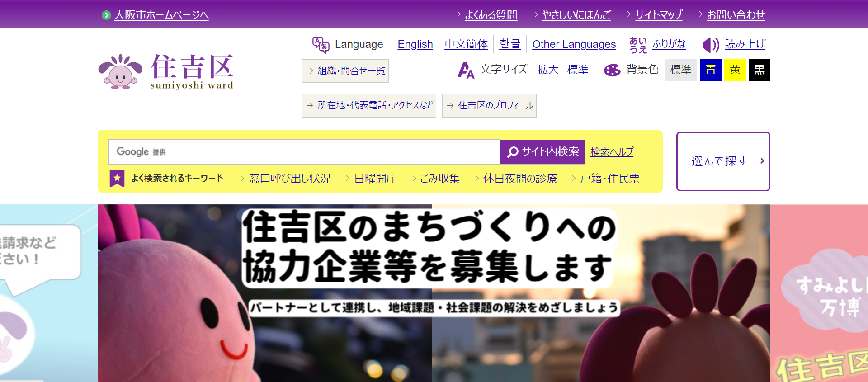The image size is (868, 382).
Task: Set background color to black 黒 swatch
Action: click(x=759, y=70)
